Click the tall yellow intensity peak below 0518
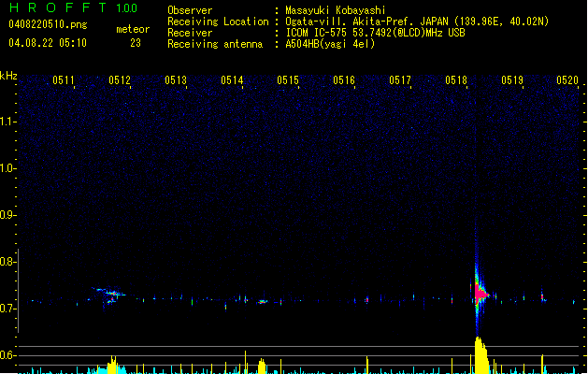 pos(480,355)
